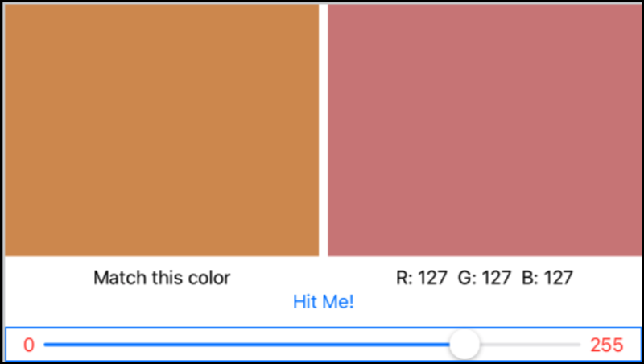Select the "Match this color" label
The height and width of the screenshot is (364, 644).
point(162,278)
